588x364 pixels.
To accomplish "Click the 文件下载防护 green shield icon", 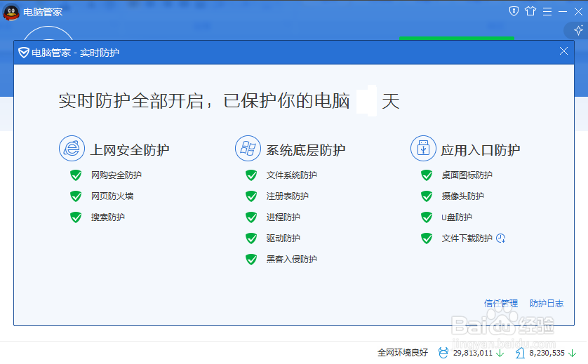I will [427, 238].
